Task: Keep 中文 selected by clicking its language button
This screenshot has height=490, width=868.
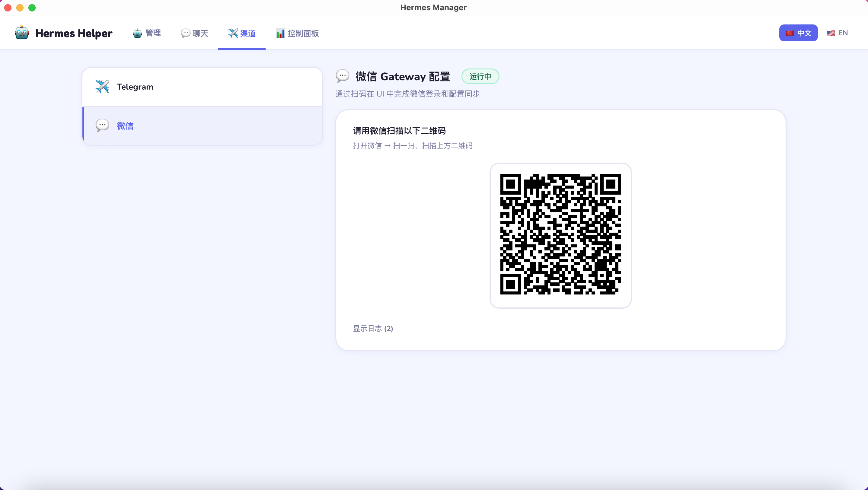Action: pyautogui.click(x=798, y=33)
